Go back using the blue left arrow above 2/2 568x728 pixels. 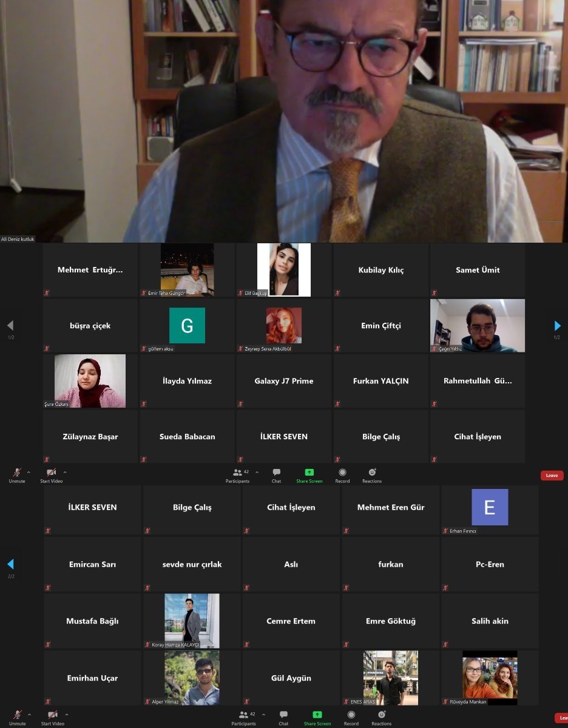point(10,564)
